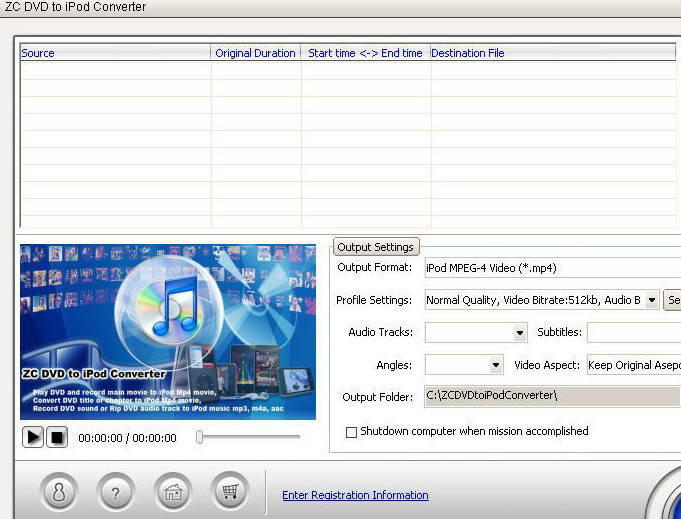This screenshot has width=681, height=519.
Task: Click the user registration round icon
Action: (59, 492)
